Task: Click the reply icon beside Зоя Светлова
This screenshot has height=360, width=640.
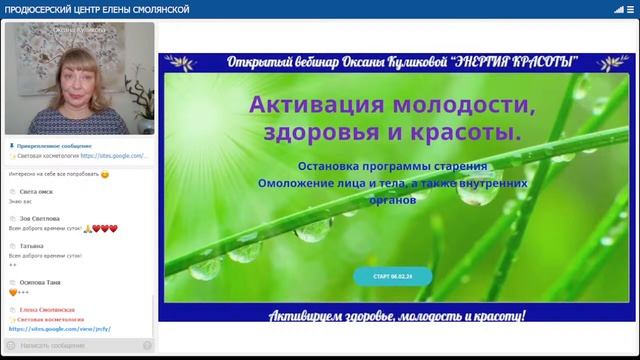Action: point(12,218)
